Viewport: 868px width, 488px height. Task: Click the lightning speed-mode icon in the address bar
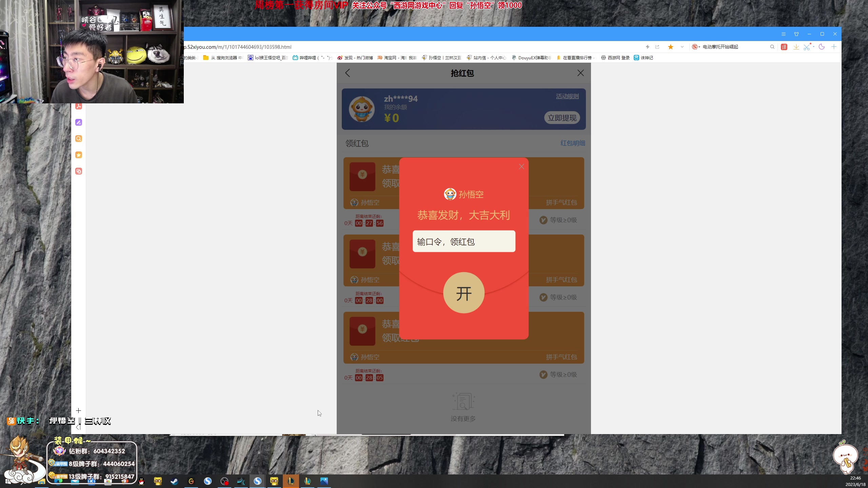[647, 47]
